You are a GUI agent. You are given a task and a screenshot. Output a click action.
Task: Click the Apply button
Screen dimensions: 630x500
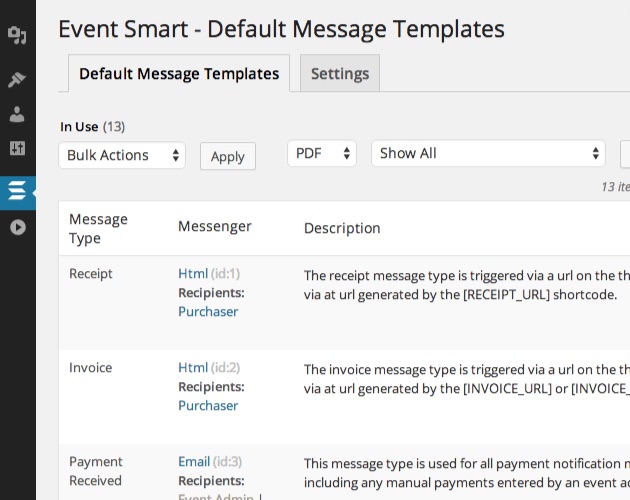[228, 156]
